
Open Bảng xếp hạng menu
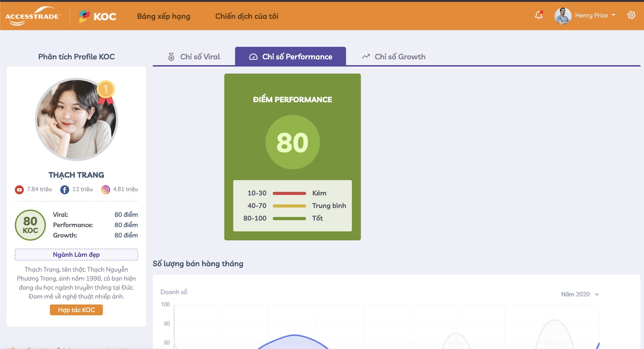tap(164, 16)
